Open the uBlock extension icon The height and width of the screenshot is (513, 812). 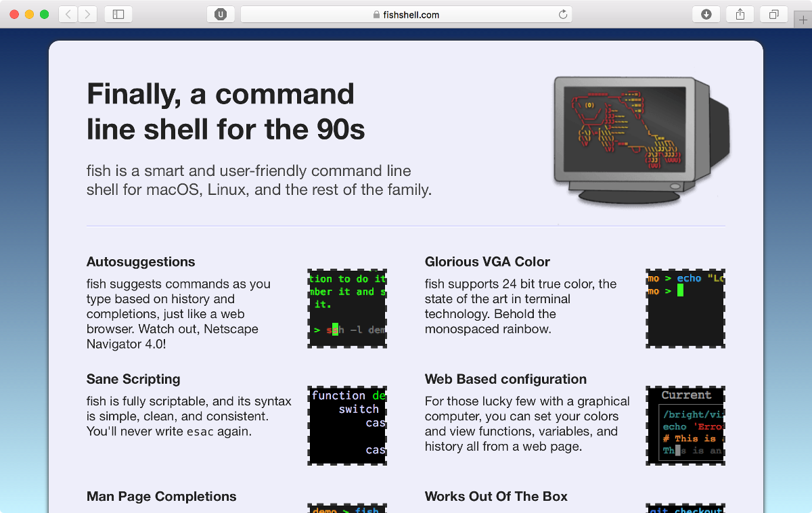tap(221, 14)
